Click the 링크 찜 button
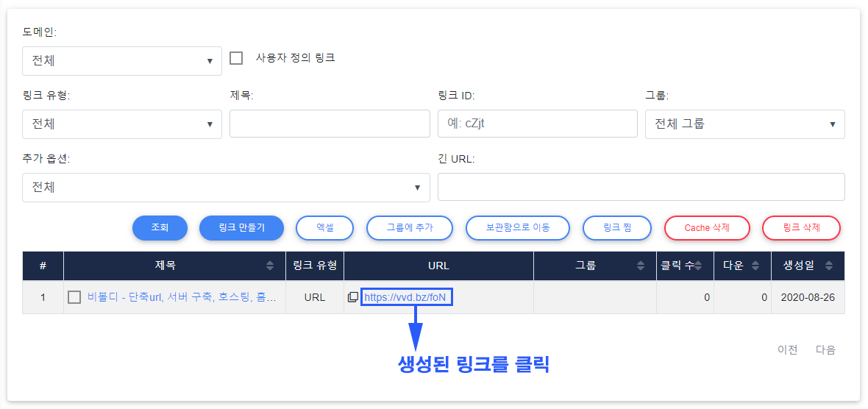The image size is (868, 409). click(x=617, y=227)
